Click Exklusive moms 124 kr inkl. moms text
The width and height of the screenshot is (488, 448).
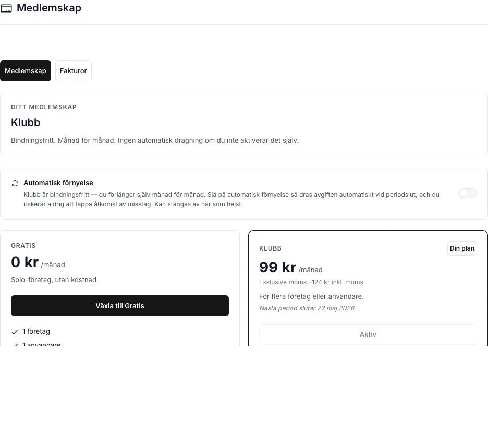pyautogui.click(x=311, y=282)
